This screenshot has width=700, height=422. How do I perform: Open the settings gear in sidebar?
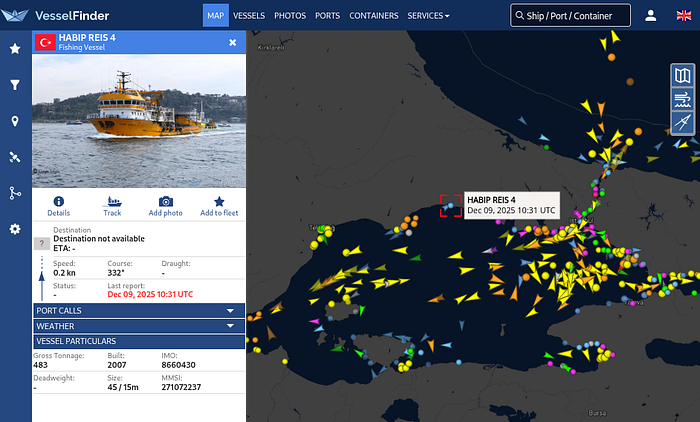(x=15, y=229)
